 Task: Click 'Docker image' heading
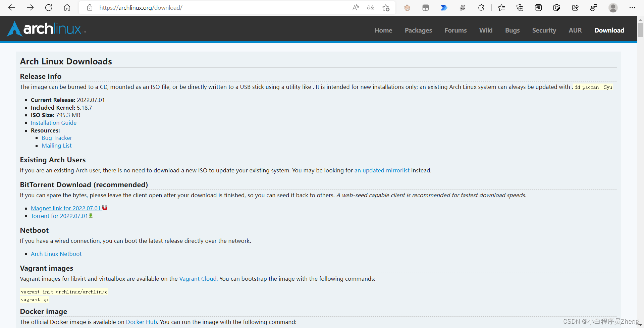point(44,312)
